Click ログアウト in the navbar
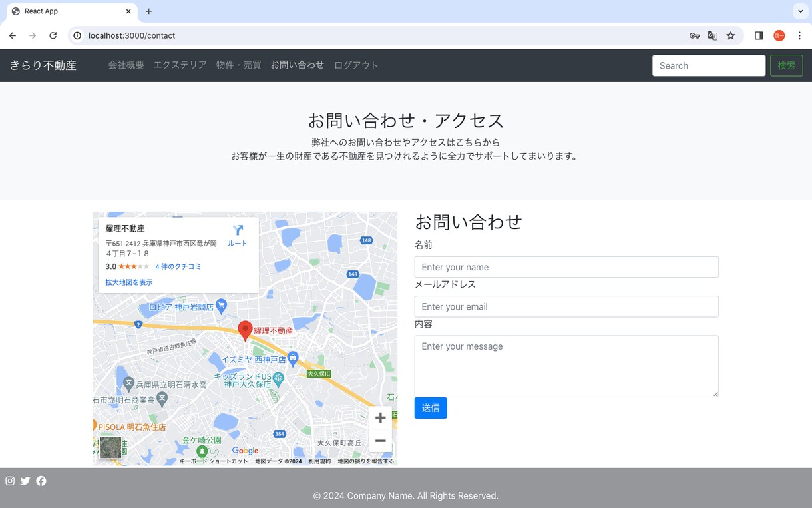 [356, 65]
